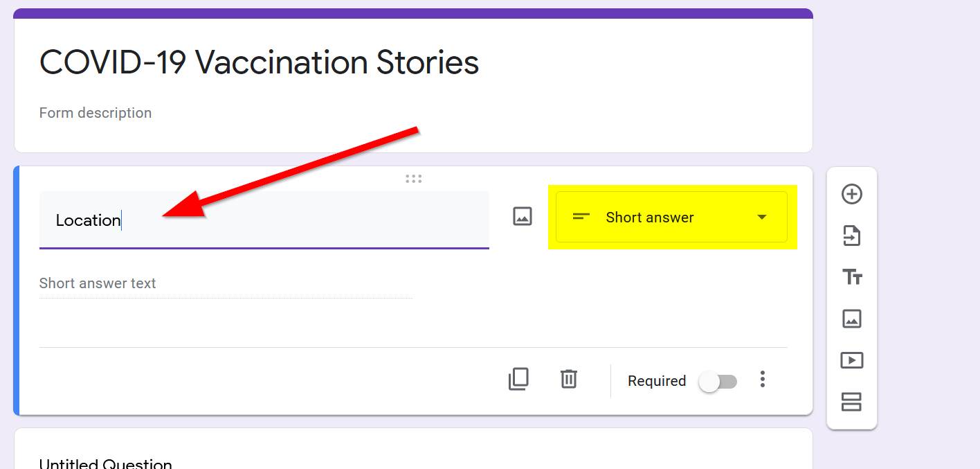The height and width of the screenshot is (469, 980).
Task: Click the Add question plus icon
Action: tap(851, 194)
